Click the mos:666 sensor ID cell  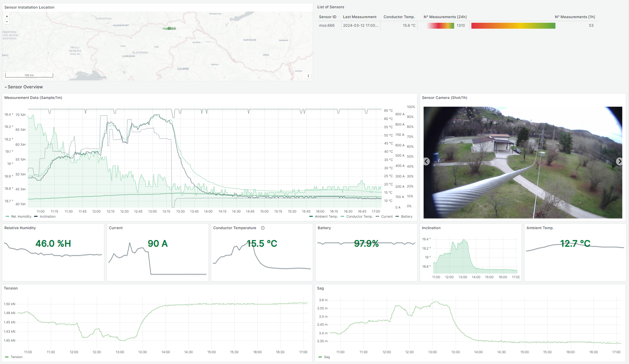tap(327, 26)
